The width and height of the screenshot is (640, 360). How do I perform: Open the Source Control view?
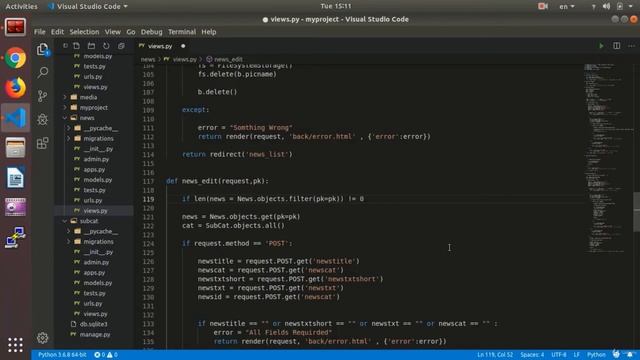tap(42, 96)
